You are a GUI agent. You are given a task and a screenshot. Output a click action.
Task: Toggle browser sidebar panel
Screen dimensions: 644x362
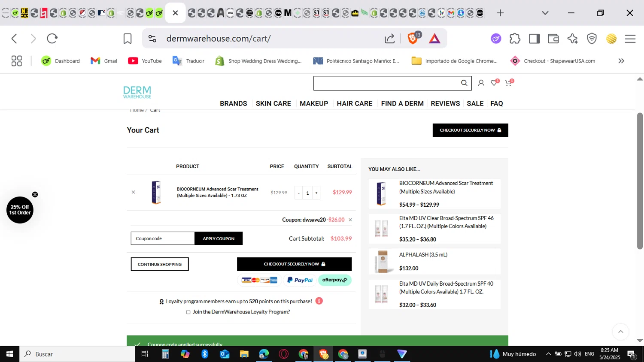tap(534, 39)
